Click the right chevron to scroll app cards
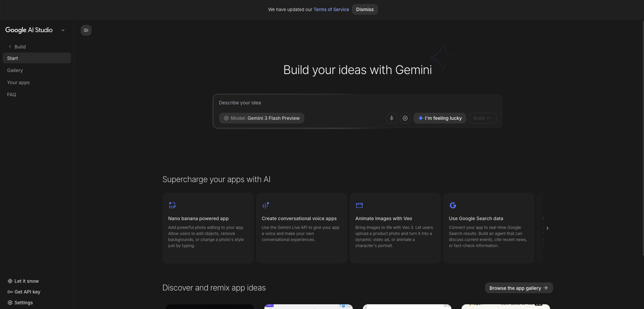The image size is (644, 309). (547, 228)
